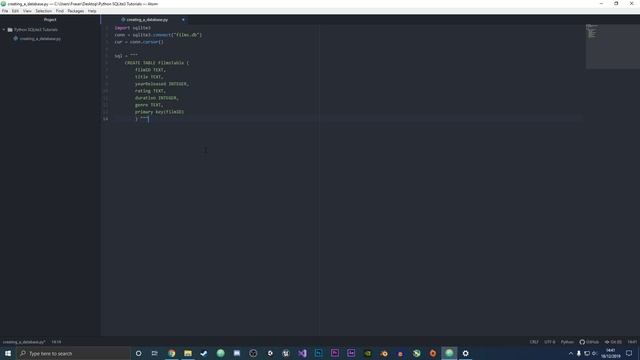640x360 pixels.
Task: Click the cursor position 14:19 in the status bar
Action: [56, 342]
